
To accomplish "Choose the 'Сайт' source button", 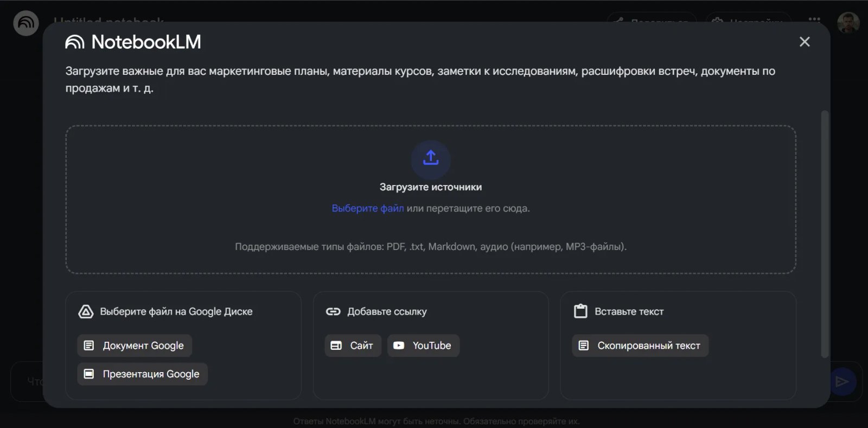I will point(353,346).
